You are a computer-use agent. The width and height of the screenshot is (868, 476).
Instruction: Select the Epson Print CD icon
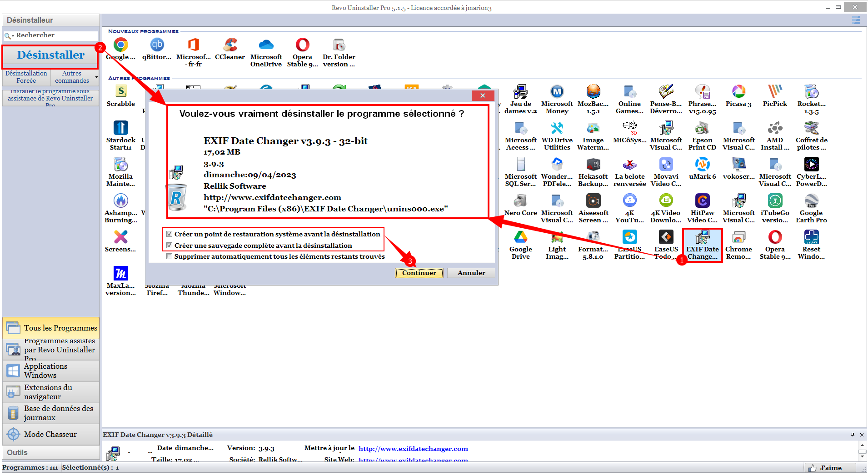point(703,128)
